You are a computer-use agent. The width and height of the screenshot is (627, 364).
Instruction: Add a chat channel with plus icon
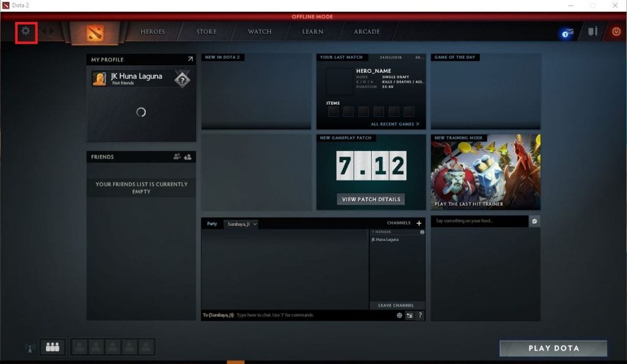[419, 223]
